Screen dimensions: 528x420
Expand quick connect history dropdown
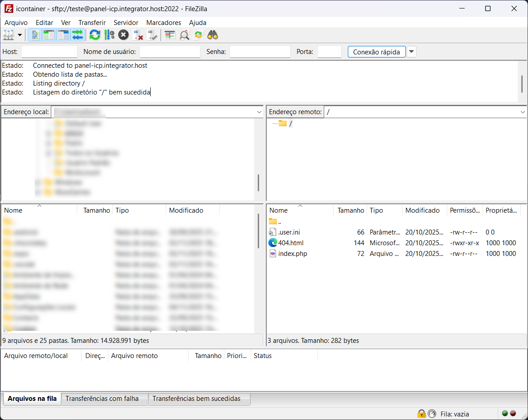coord(412,52)
